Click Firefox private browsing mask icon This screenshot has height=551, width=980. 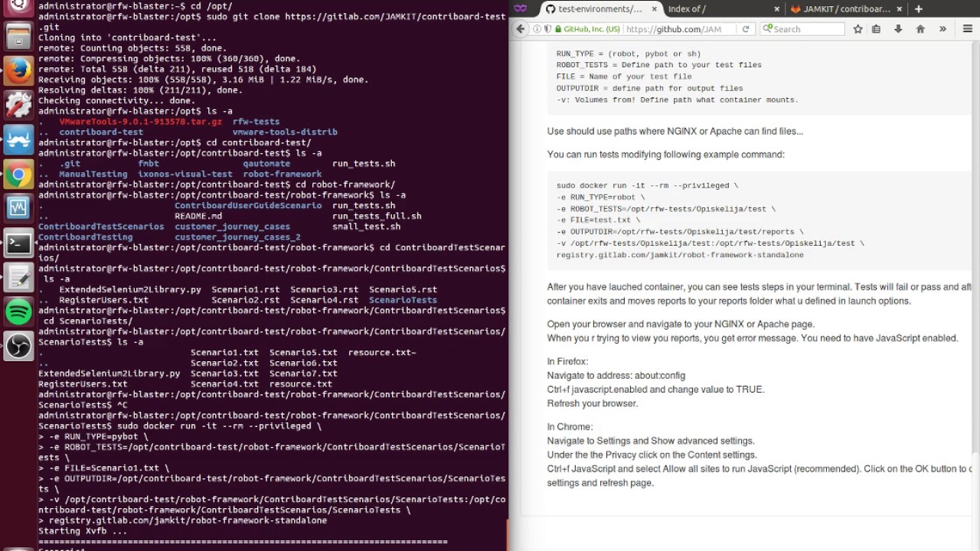pyautogui.click(x=521, y=9)
